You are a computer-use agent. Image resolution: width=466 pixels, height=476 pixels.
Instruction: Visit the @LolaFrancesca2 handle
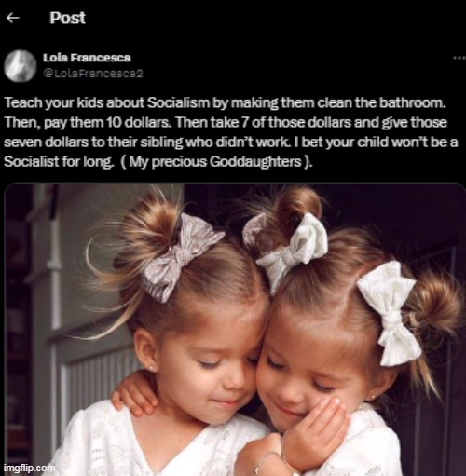(93, 74)
